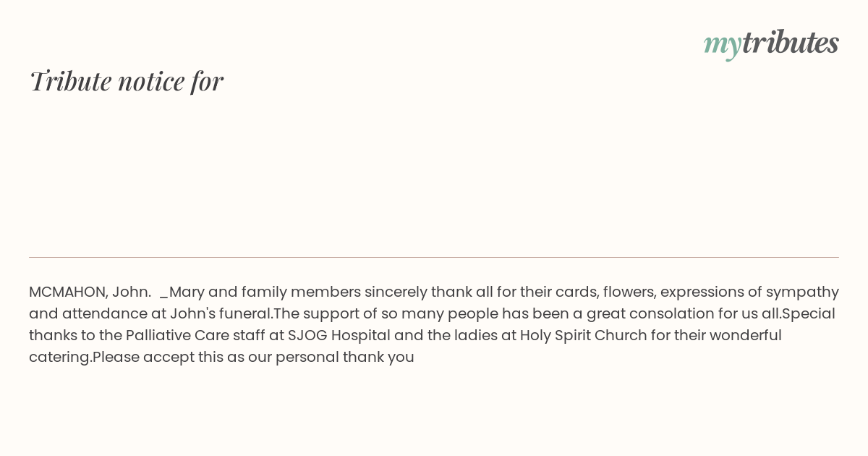Click the phrase "expressions of sympathy"
868x456 pixels.
(x=749, y=292)
